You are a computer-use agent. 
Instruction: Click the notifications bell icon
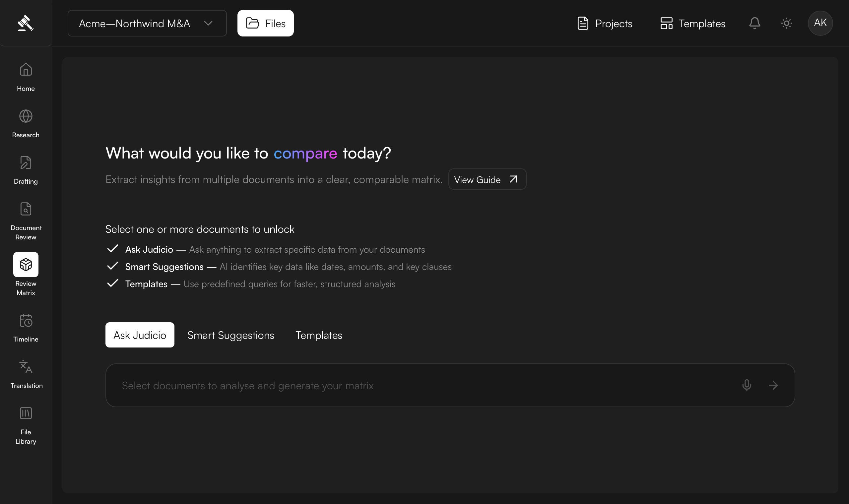pyautogui.click(x=754, y=23)
